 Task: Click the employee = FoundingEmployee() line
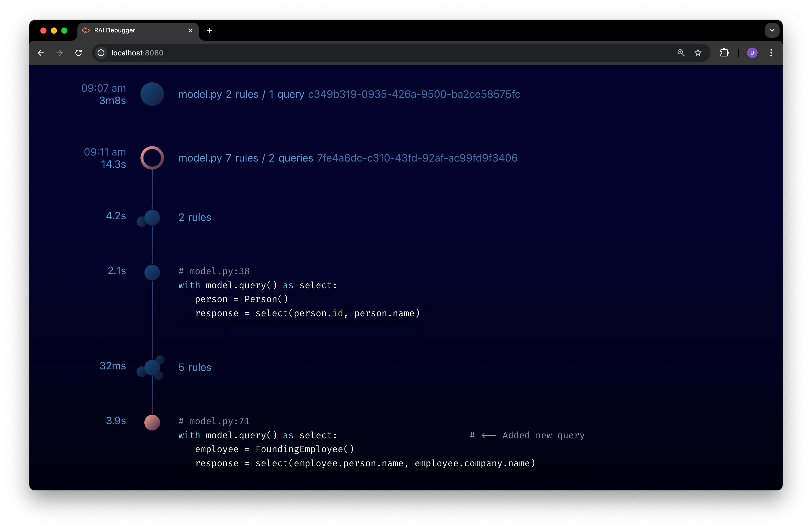click(275, 449)
